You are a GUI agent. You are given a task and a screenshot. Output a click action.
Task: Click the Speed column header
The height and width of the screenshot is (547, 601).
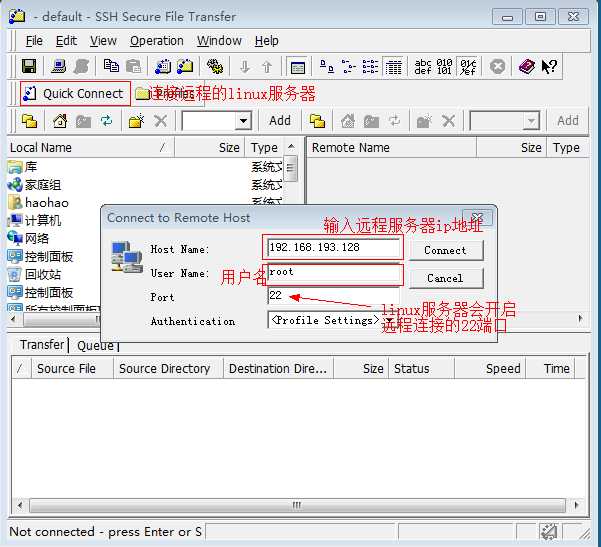tap(490, 369)
